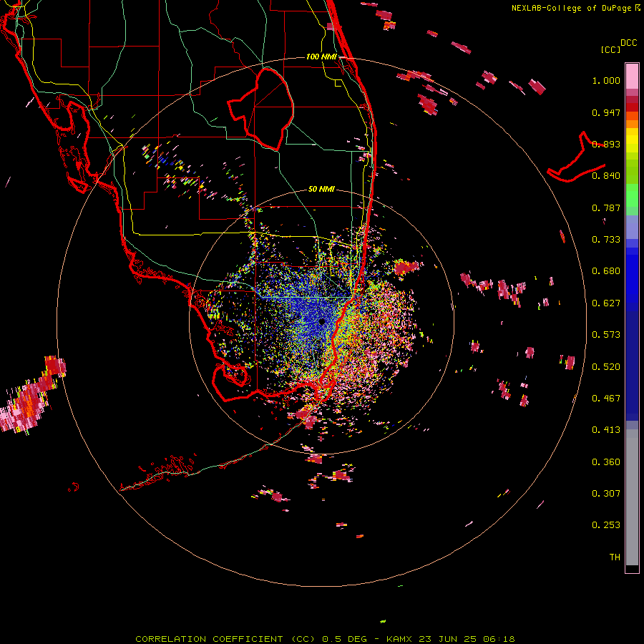Click the 0.627 scale value
644x644 pixels.
point(606,303)
